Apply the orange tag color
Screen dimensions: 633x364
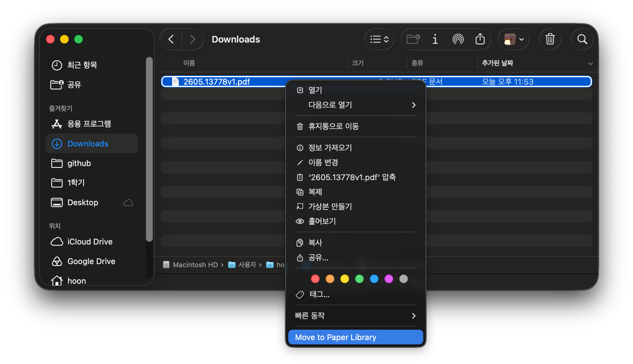tap(330, 279)
